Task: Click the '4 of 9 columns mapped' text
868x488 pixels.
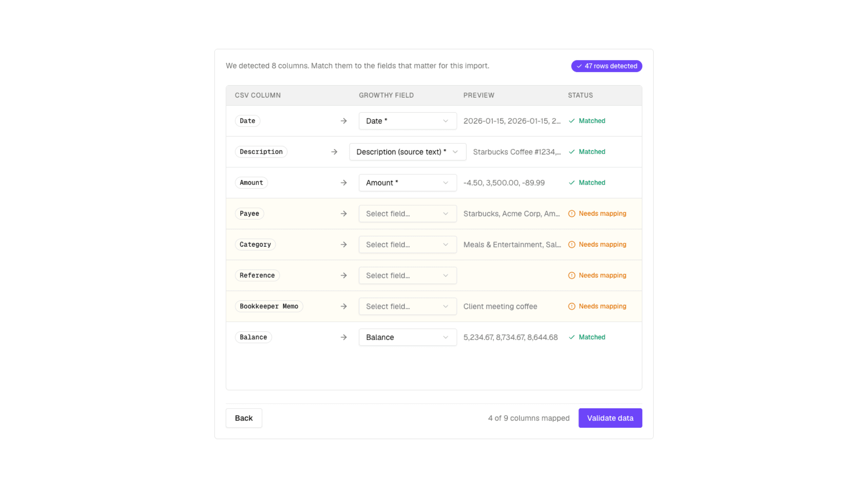Action: click(529, 418)
